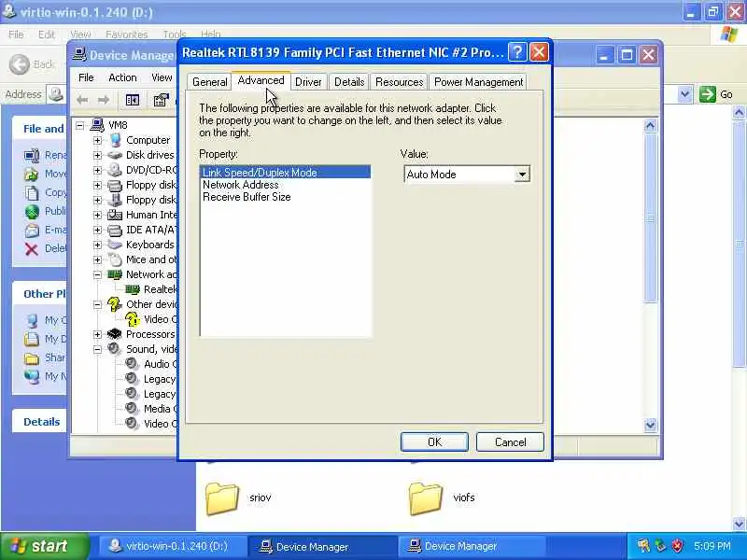Switch to the Details tab
Screen dimensions: 747x560
click(349, 82)
